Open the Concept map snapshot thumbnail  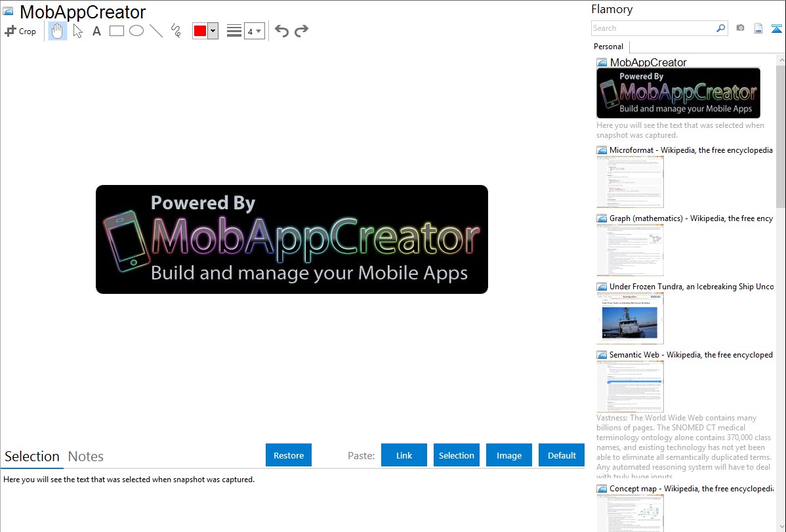click(x=630, y=514)
